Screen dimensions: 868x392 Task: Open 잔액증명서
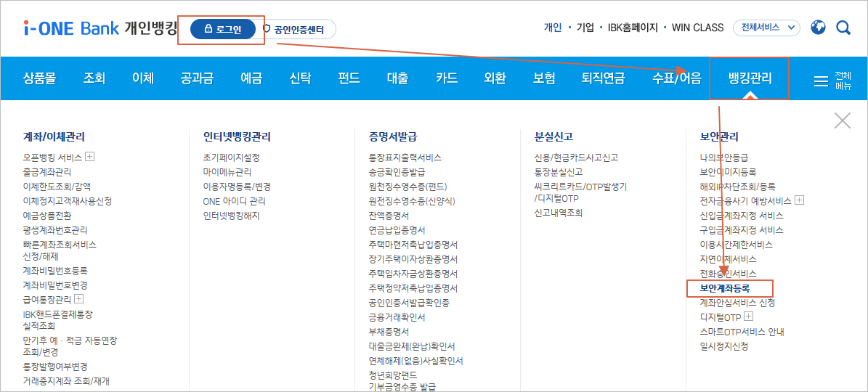click(389, 215)
